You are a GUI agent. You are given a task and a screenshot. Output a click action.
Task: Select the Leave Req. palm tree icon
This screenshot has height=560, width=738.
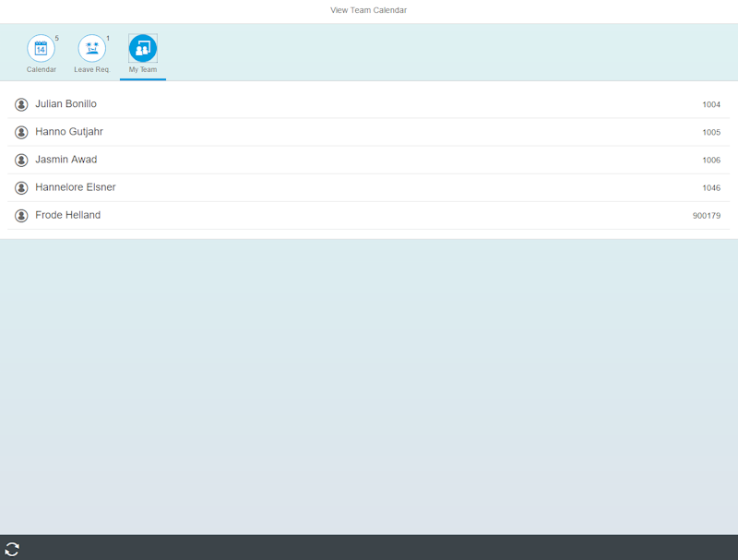pos(92,46)
